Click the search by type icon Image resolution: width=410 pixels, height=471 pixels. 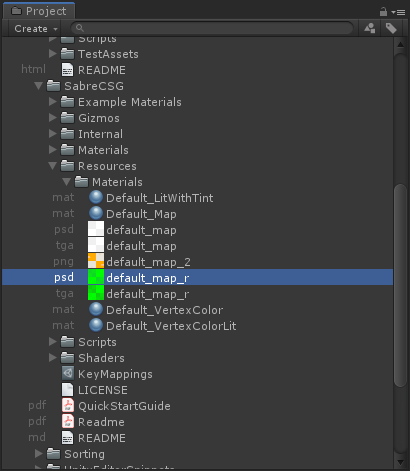[369, 28]
